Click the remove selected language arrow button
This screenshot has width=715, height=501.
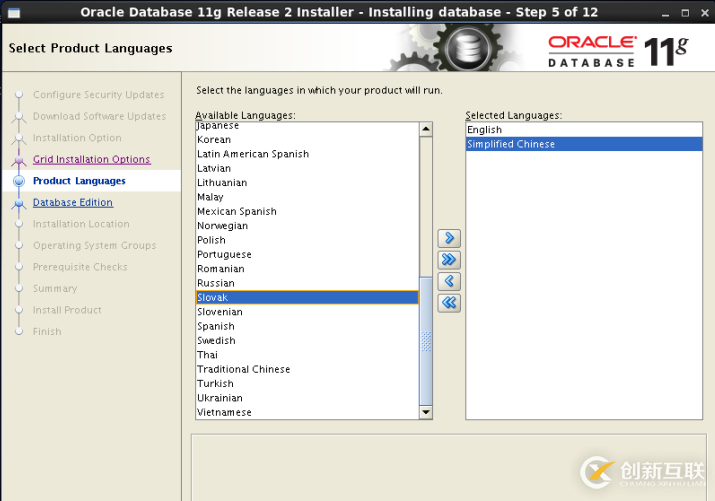(x=449, y=281)
